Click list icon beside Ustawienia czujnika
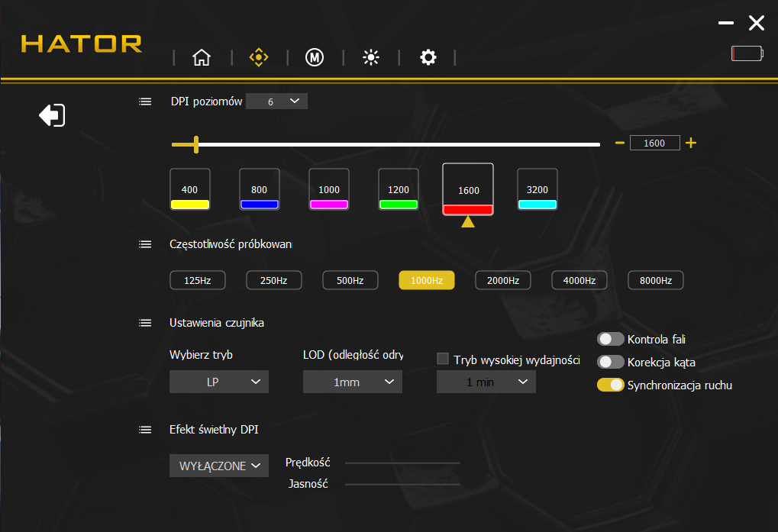Viewport: 778px width, 532px height. click(x=145, y=324)
